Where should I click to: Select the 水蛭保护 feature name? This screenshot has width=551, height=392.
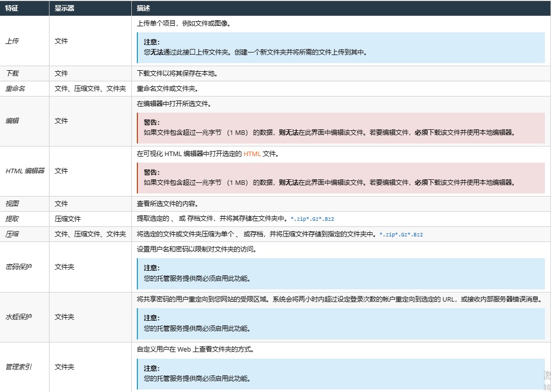tap(18, 317)
